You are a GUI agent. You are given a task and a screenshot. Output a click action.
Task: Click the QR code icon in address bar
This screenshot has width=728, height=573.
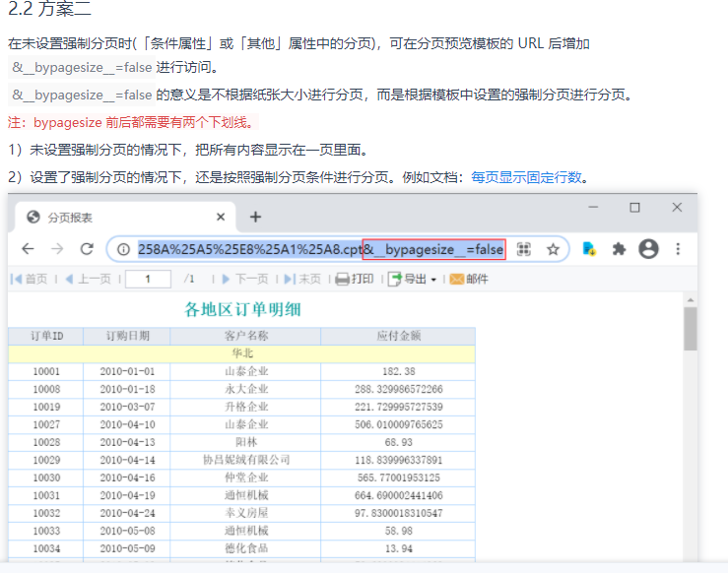pyautogui.click(x=524, y=249)
